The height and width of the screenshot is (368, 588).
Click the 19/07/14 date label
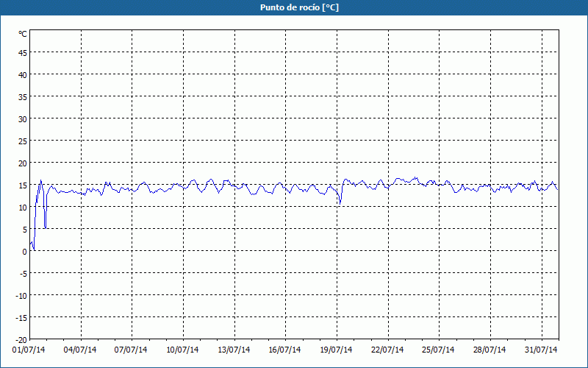pyautogui.click(x=336, y=350)
